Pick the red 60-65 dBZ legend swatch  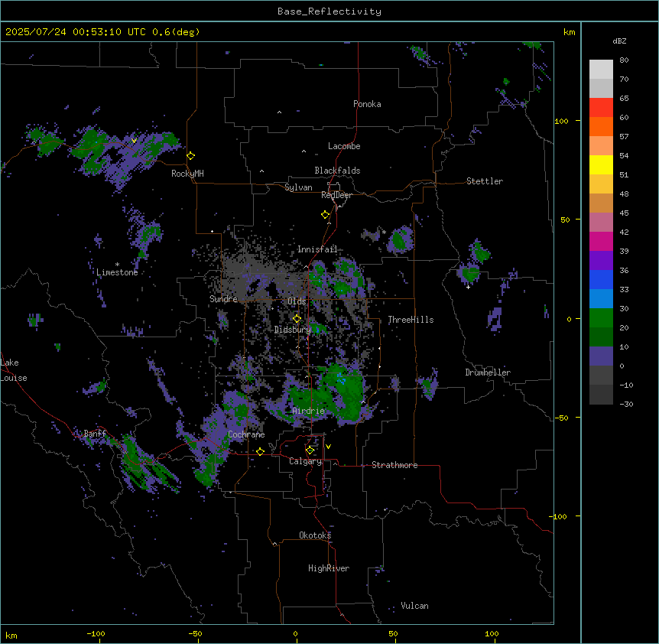(x=601, y=107)
